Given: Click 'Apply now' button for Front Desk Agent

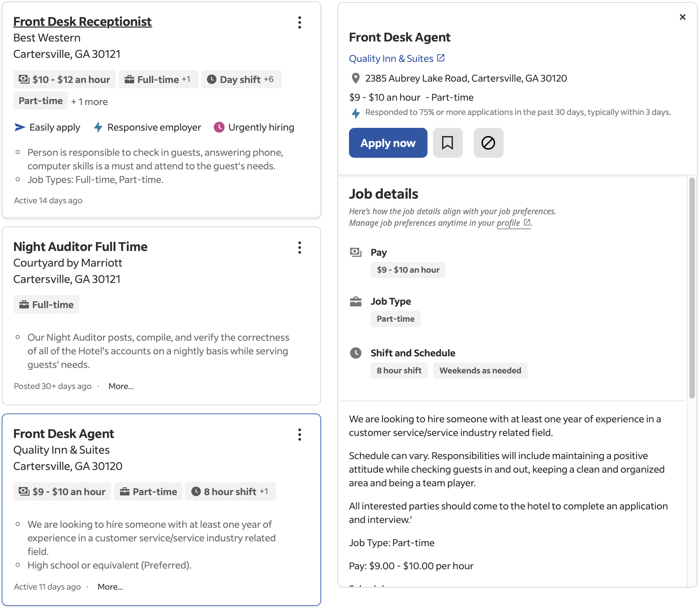Looking at the screenshot, I should [387, 142].
